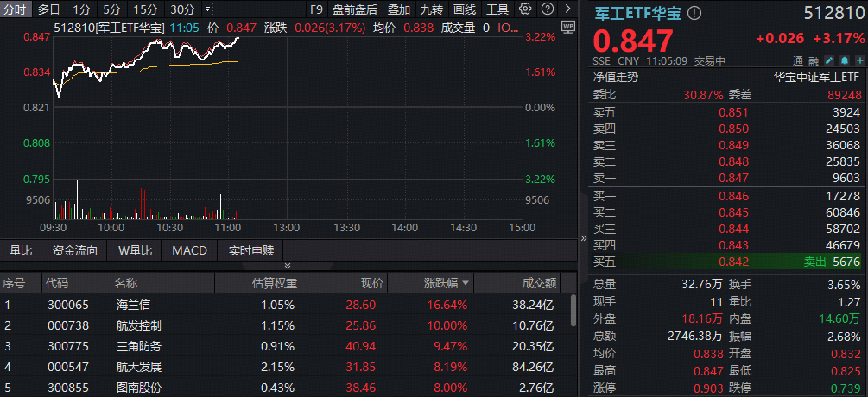Open 净值走势 net value trend

[x=615, y=76]
